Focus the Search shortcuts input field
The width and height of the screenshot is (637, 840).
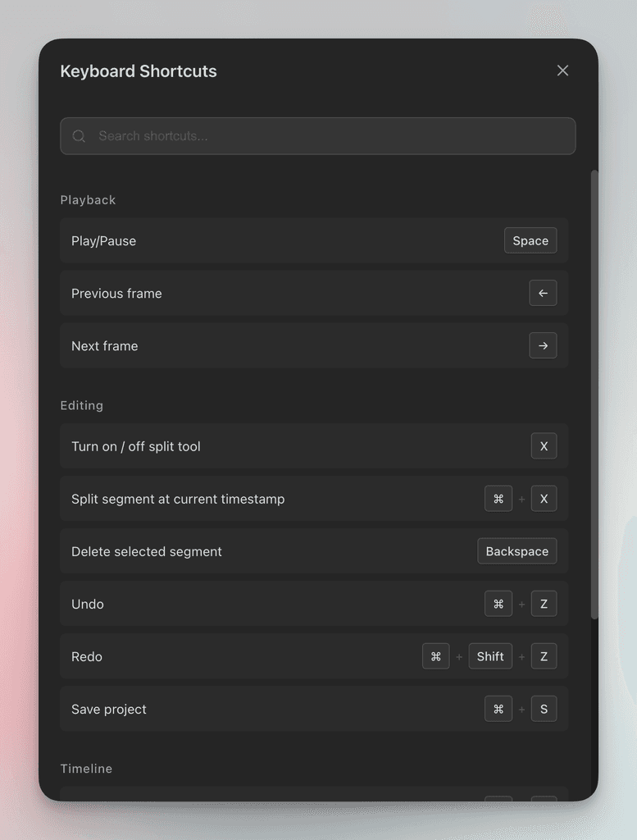(x=328, y=136)
